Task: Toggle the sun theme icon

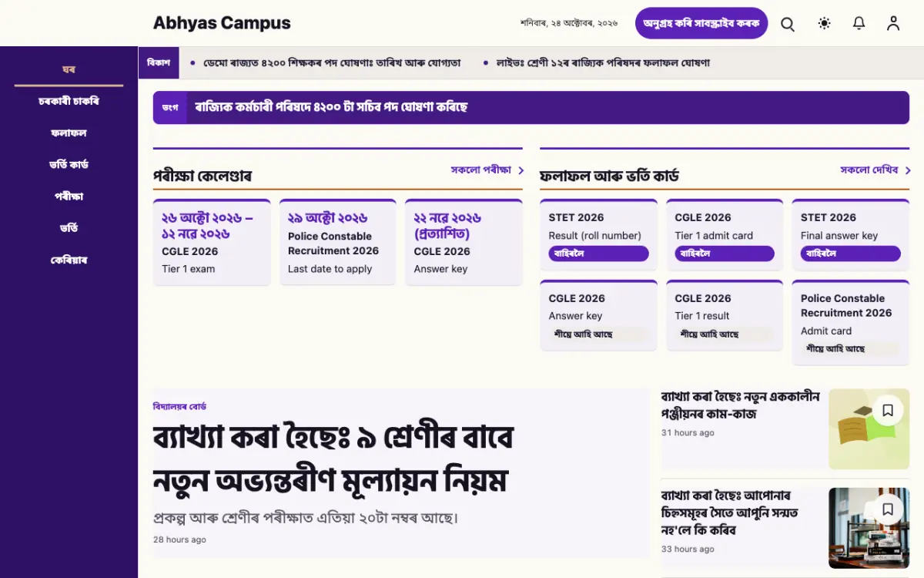Action: click(824, 24)
